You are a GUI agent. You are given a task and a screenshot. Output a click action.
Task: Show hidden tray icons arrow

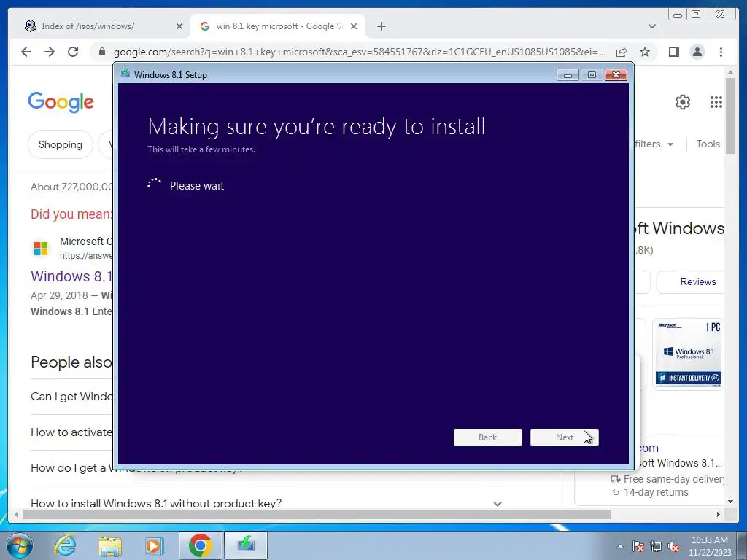coord(620,546)
